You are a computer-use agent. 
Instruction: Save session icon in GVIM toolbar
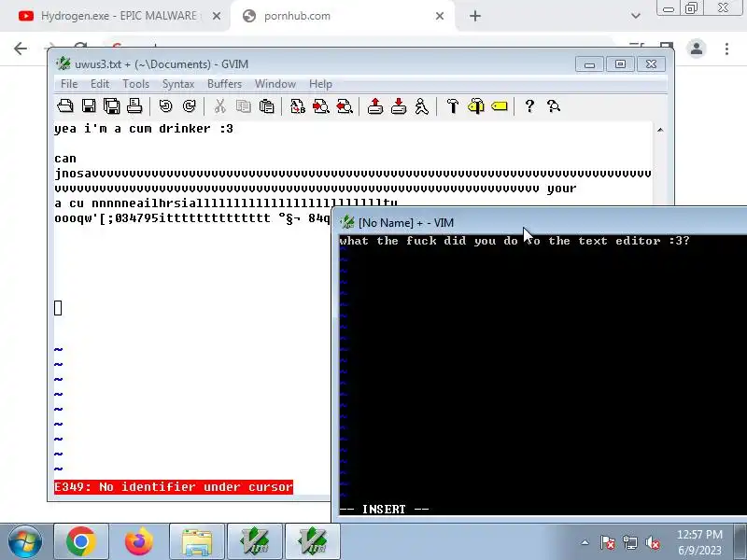[x=399, y=105]
